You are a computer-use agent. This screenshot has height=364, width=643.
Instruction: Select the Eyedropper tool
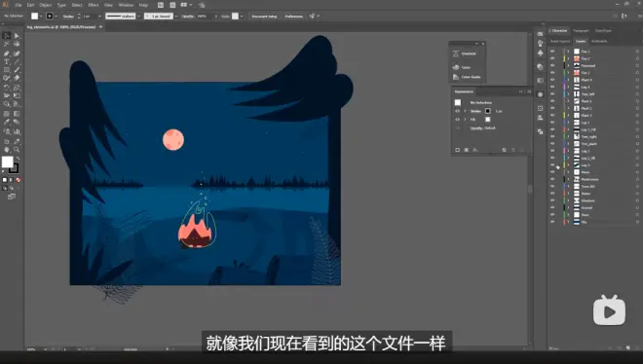tap(7, 122)
